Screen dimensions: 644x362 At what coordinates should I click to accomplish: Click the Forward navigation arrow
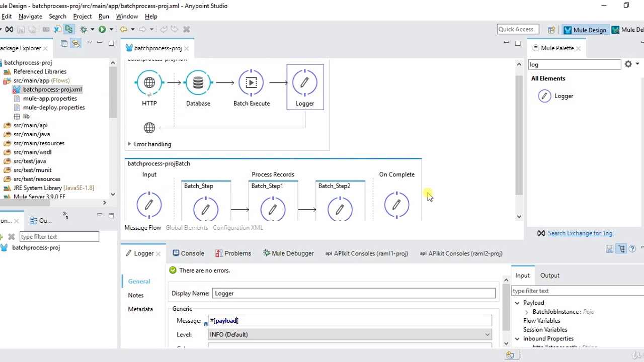coord(142,29)
